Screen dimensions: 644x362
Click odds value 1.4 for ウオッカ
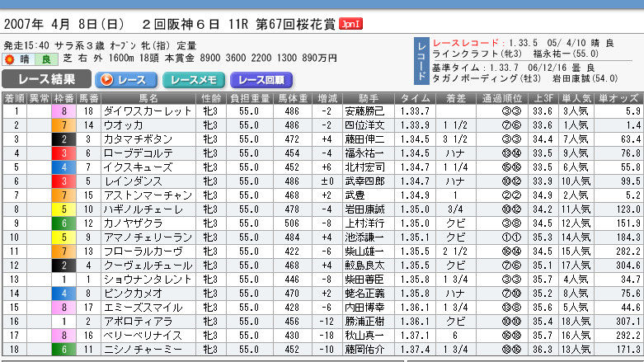[x=633, y=125]
